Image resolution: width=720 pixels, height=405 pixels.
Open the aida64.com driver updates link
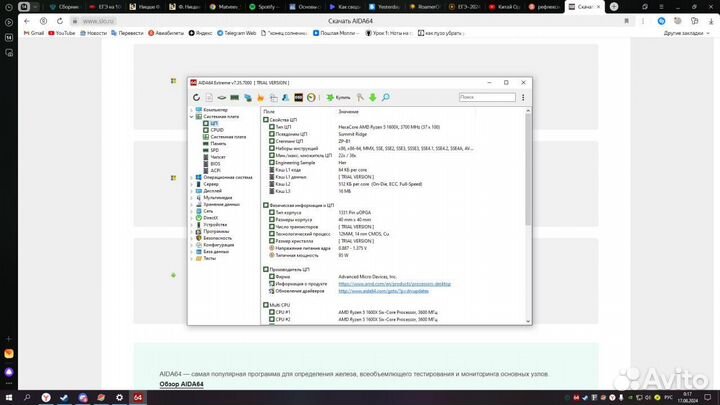(x=383, y=291)
